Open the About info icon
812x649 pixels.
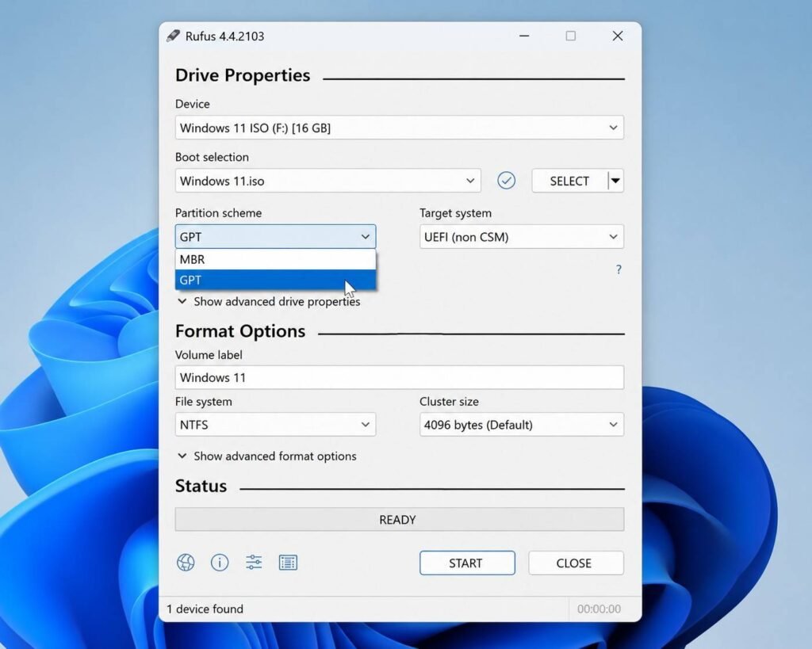click(220, 563)
